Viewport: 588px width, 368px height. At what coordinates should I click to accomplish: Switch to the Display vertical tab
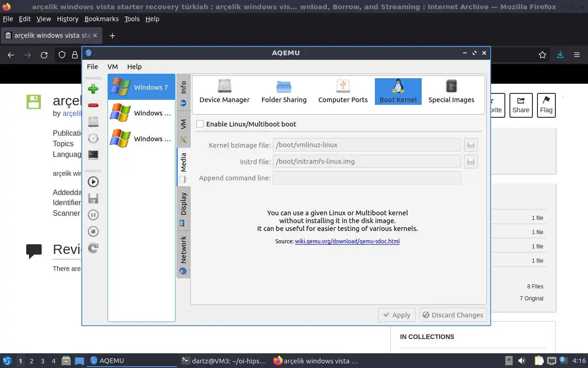[x=183, y=209]
